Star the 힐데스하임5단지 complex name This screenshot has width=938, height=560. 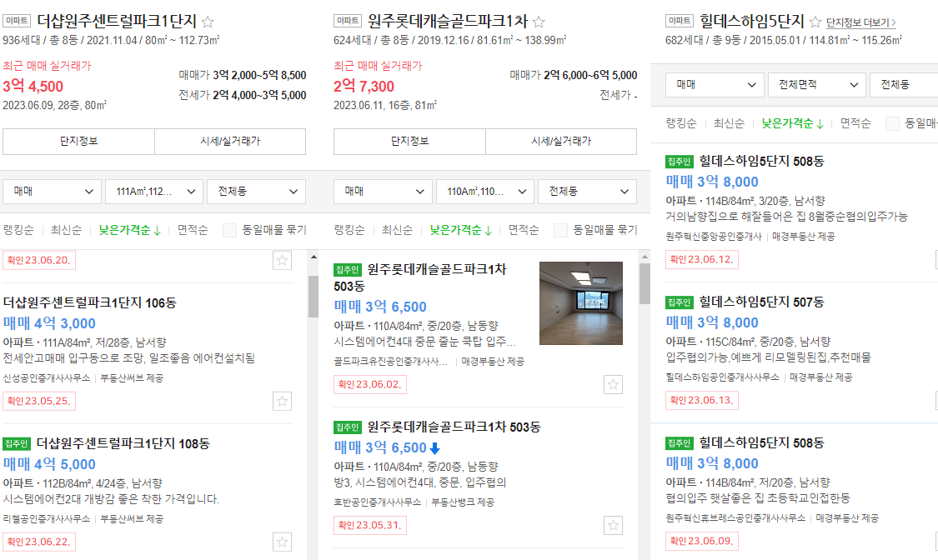pyautogui.click(x=815, y=23)
